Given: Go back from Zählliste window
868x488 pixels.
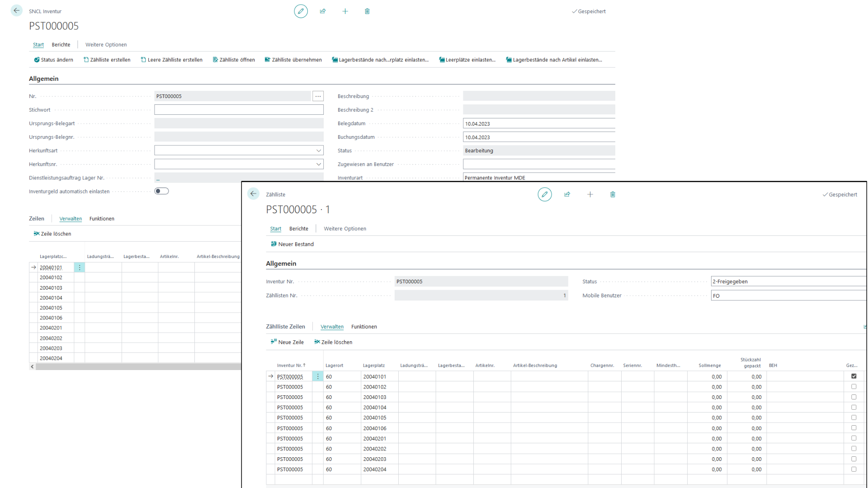Looking at the screenshot, I should pyautogui.click(x=253, y=194).
